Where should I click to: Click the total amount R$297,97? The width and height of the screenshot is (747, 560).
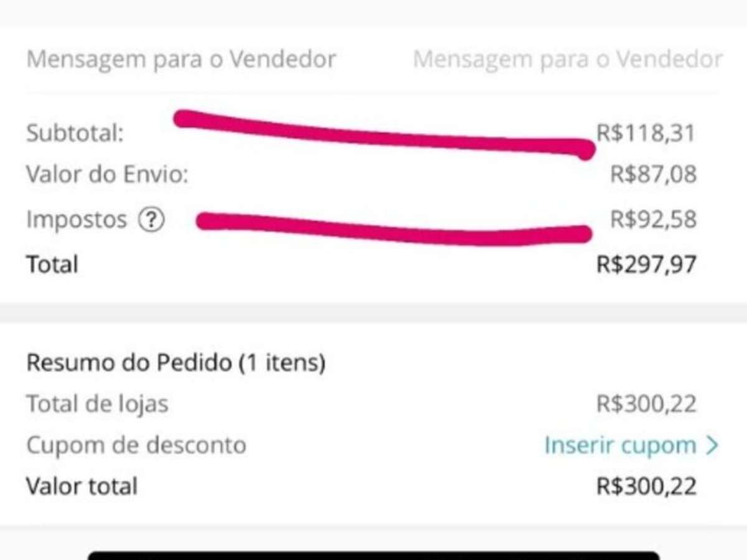(646, 264)
